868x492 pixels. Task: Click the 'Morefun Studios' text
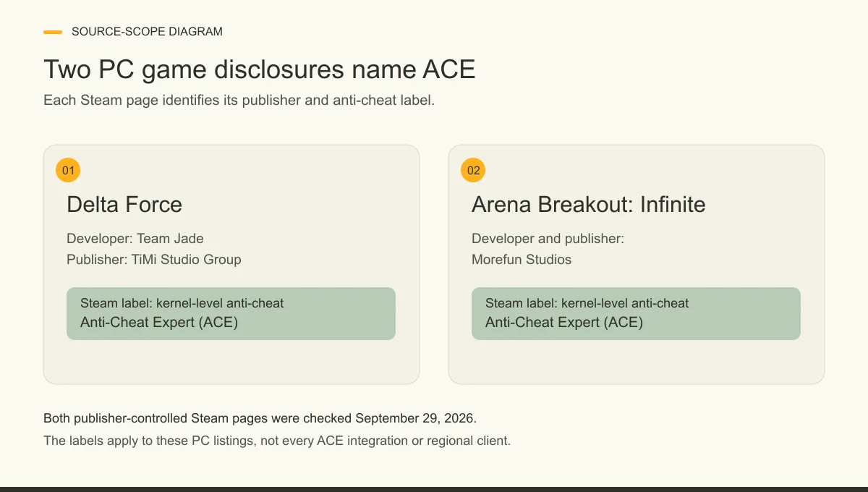click(522, 260)
